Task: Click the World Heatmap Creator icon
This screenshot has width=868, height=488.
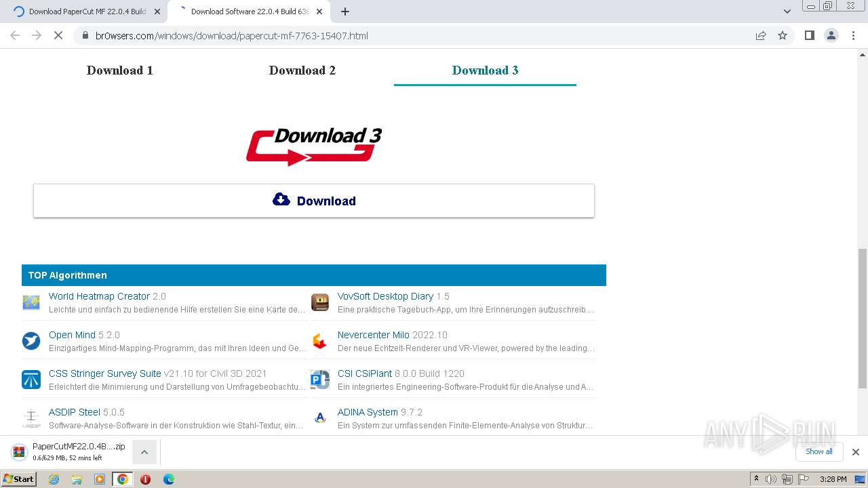Action: 31,302
